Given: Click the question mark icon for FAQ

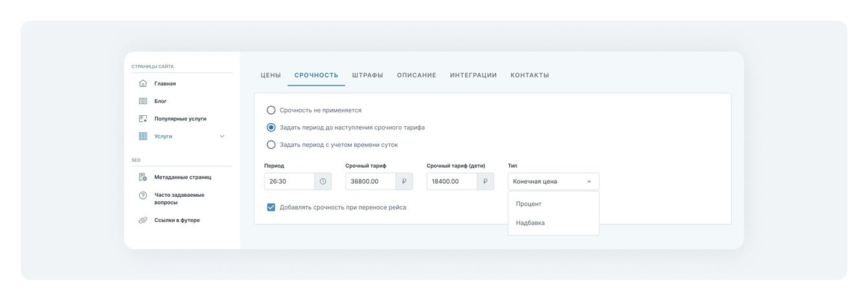Looking at the screenshot, I should (x=143, y=195).
